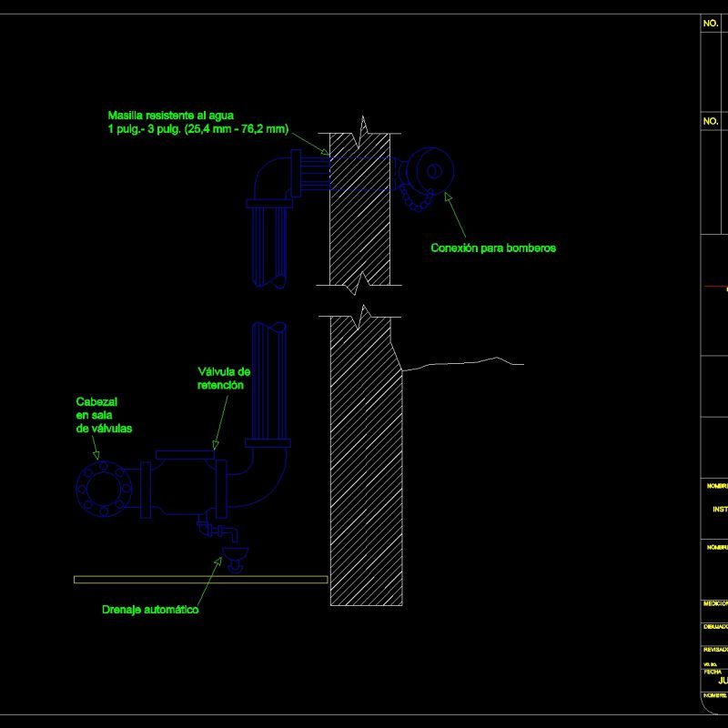Select the DIBUJADO title block entry
Viewport: 728px width, 728px height.
click(717, 625)
